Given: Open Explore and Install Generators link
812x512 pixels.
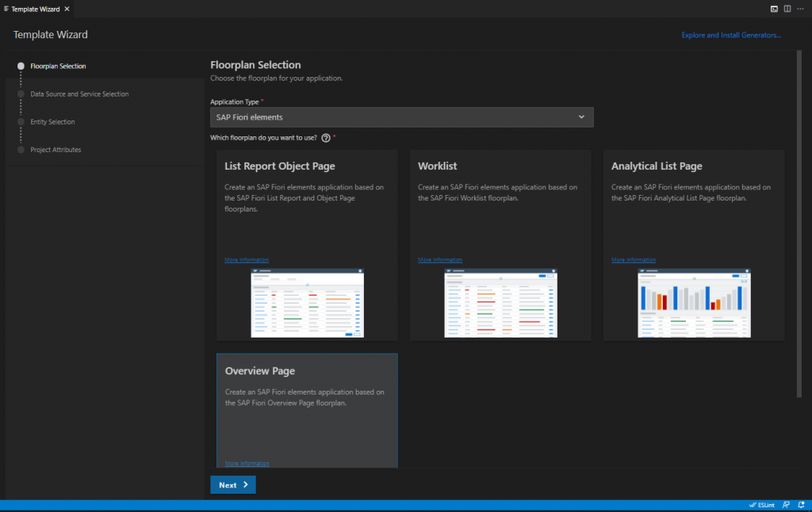Looking at the screenshot, I should (730, 35).
